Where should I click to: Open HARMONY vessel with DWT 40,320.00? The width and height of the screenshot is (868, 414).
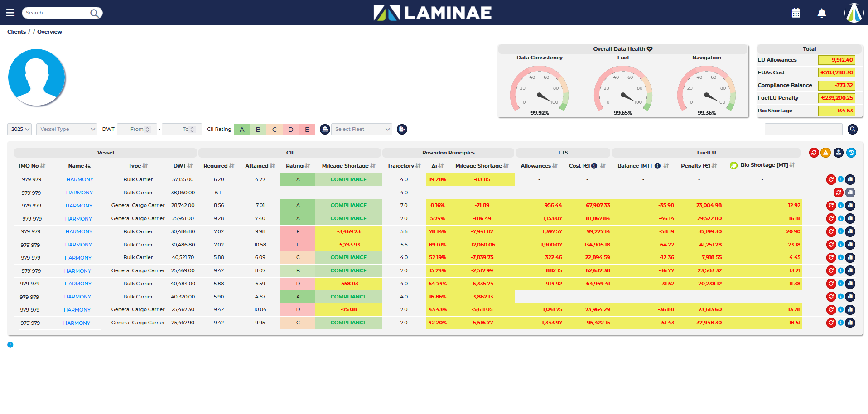[77, 297]
